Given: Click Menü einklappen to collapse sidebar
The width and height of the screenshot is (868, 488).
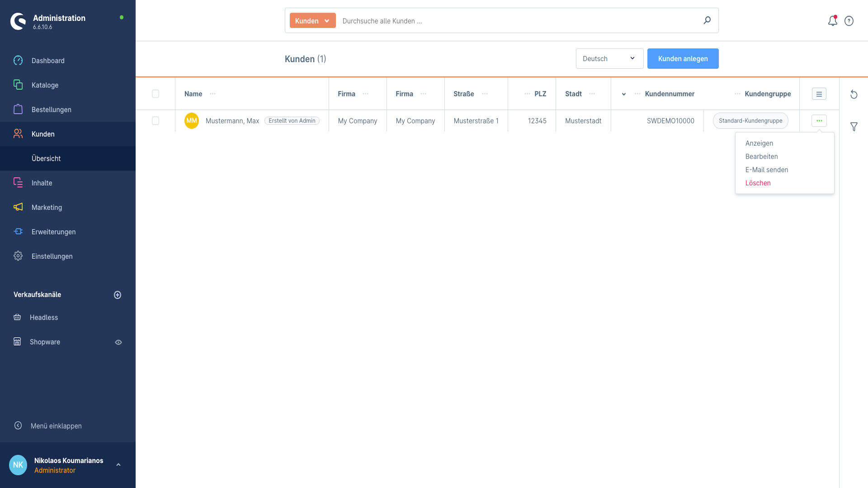Looking at the screenshot, I should click(x=56, y=426).
